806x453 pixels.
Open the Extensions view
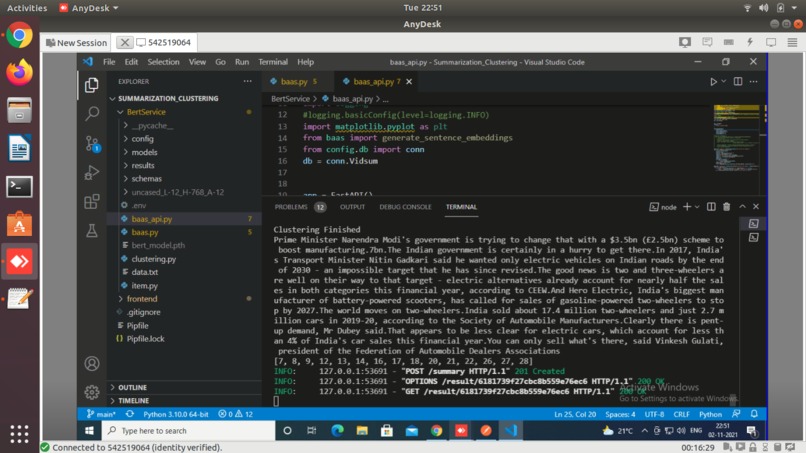click(x=92, y=202)
